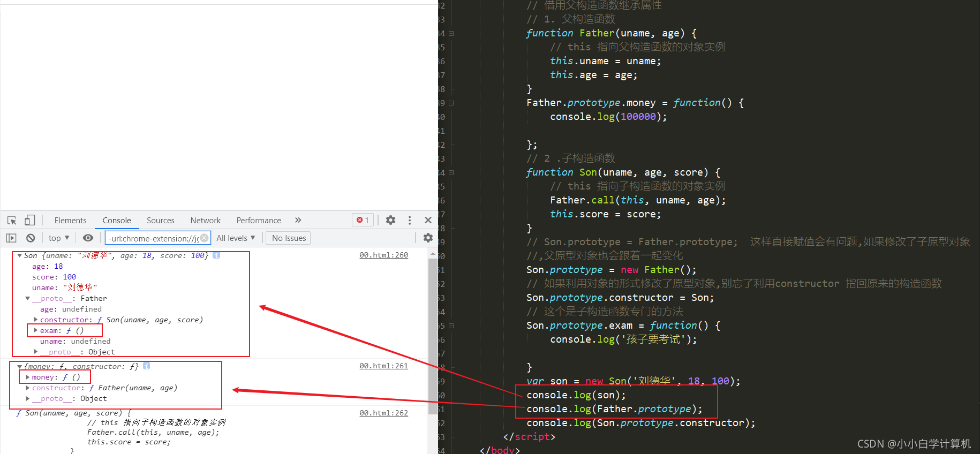
Task: Collapse code fold marker at function Father line
Action: click(451, 33)
